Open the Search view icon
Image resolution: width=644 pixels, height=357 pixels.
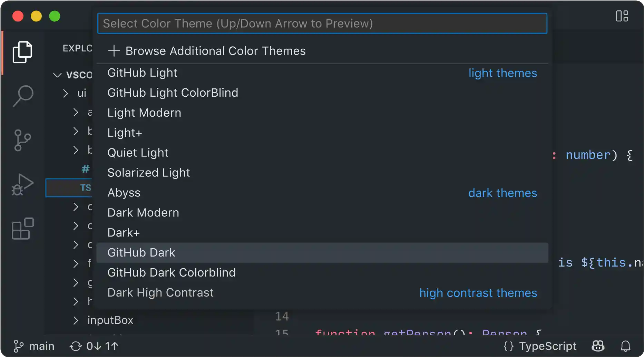22,96
